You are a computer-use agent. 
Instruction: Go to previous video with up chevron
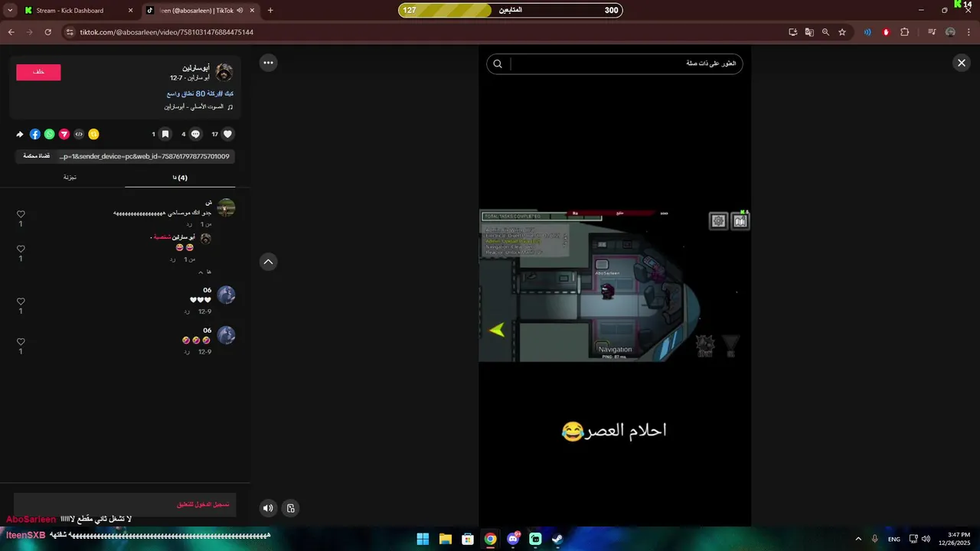[268, 262]
